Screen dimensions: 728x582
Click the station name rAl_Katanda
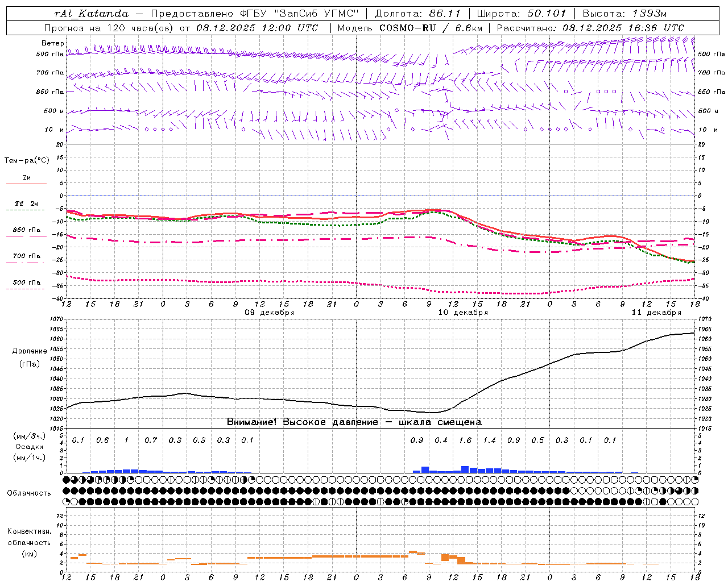(92, 14)
